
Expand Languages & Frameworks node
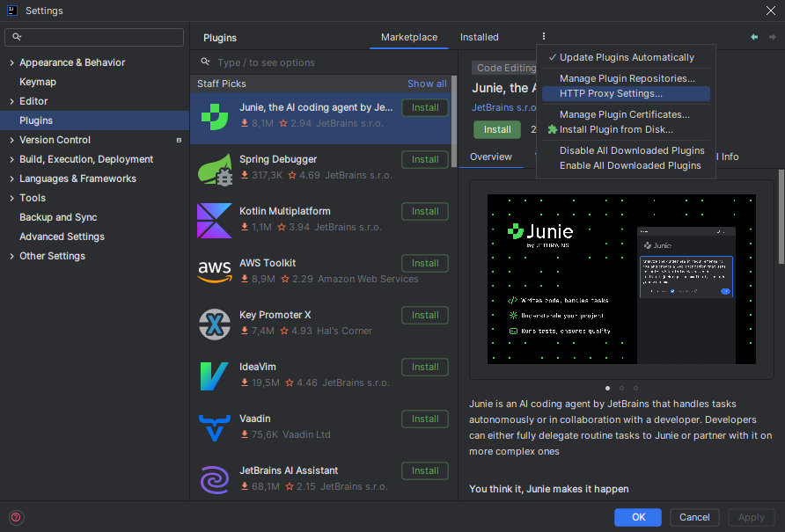coord(11,179)
